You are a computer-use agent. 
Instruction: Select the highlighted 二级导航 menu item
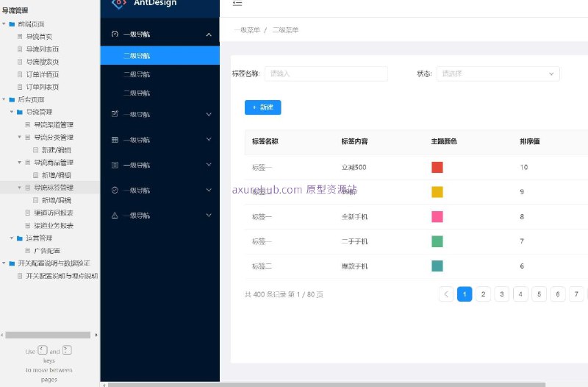pyautogui.click(x=160, y=56)
